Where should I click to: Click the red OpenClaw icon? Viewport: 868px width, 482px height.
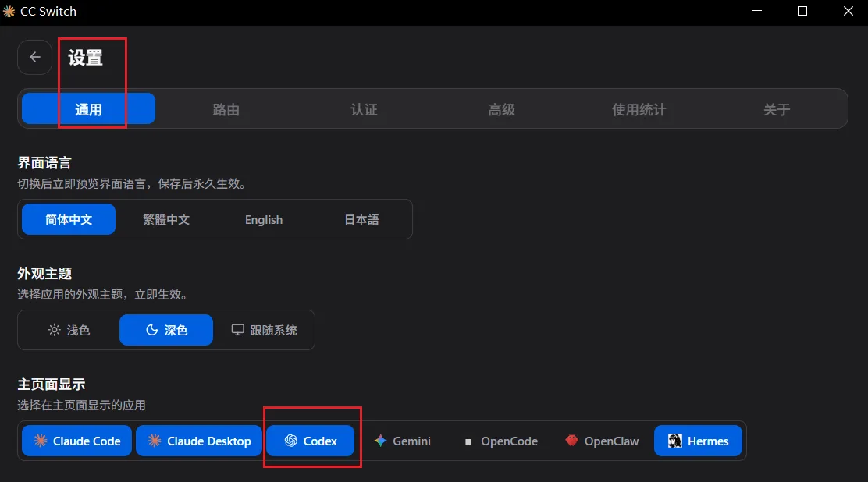click(571, 441)
